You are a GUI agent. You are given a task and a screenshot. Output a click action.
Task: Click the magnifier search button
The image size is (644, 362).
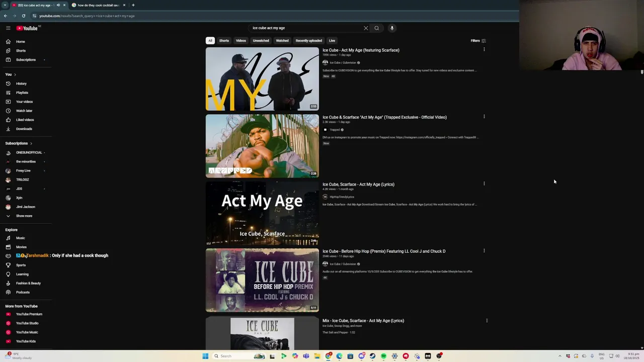coord(376,28)
